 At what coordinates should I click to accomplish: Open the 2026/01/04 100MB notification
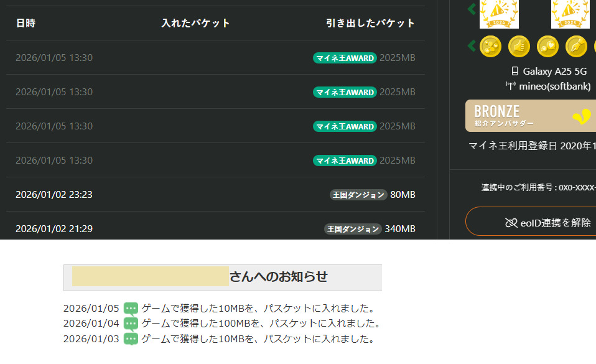tap(260, 324)
